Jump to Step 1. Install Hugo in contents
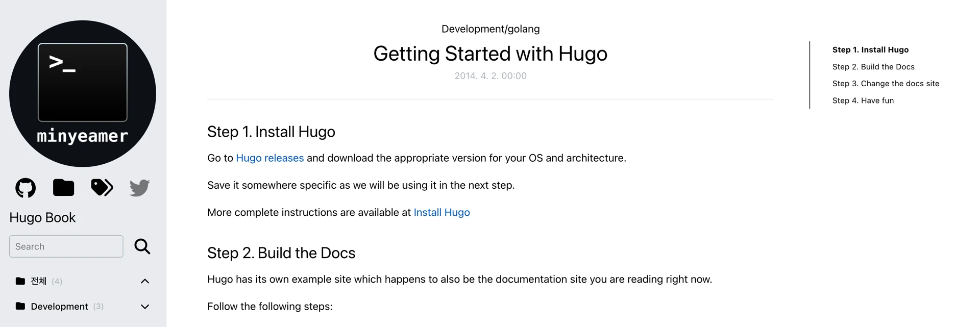 [870, 49]
